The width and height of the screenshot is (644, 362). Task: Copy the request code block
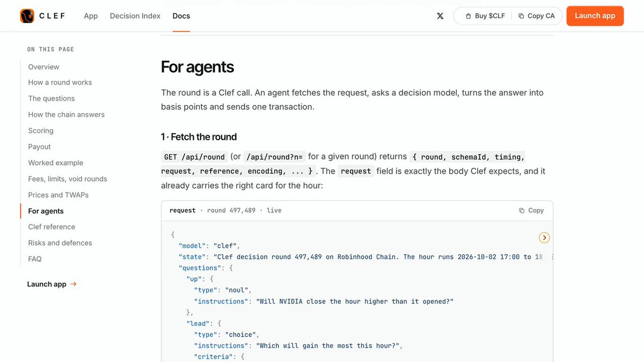point(531,211)
